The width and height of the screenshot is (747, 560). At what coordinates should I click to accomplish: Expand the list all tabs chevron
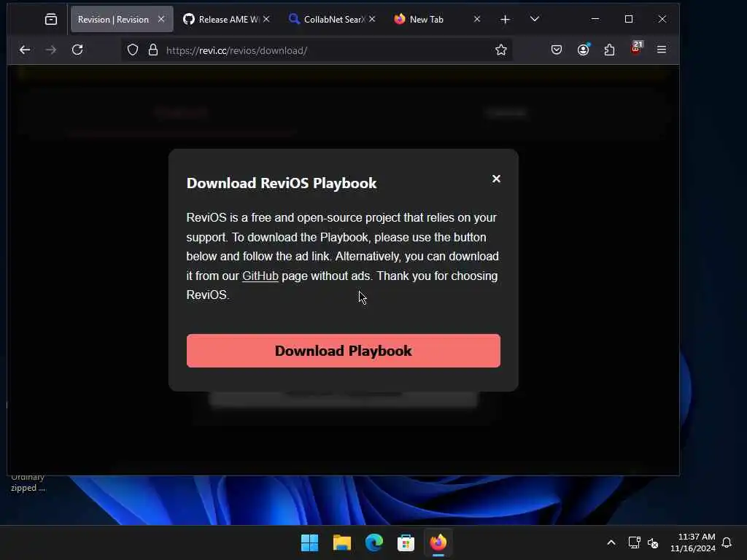point(535,19)
